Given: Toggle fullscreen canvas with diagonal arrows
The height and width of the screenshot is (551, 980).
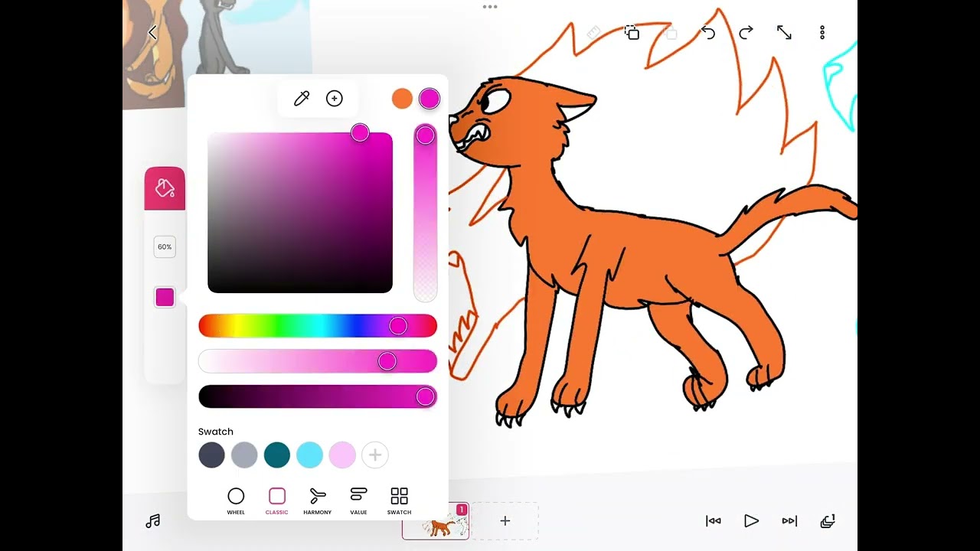Looking at the screenshot, I should 784,32.
